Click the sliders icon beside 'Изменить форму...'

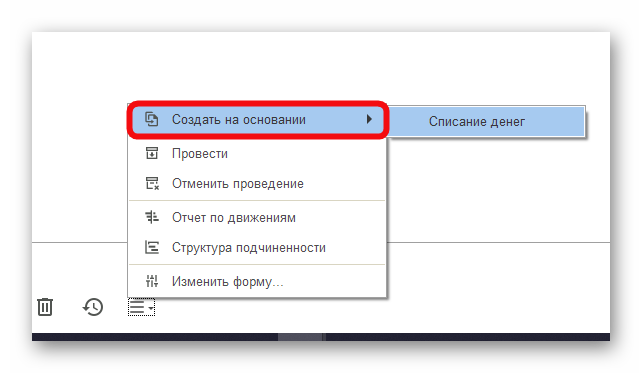pos(152,281)
